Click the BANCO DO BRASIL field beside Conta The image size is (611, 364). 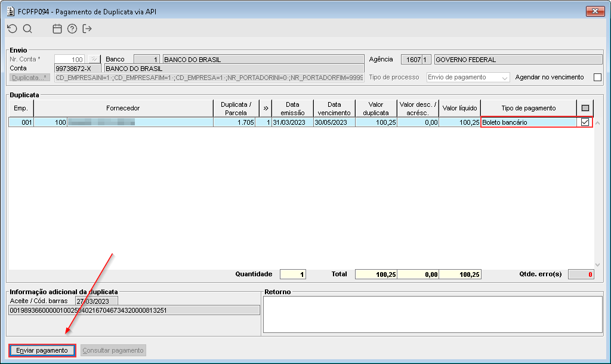click(234, 69)
